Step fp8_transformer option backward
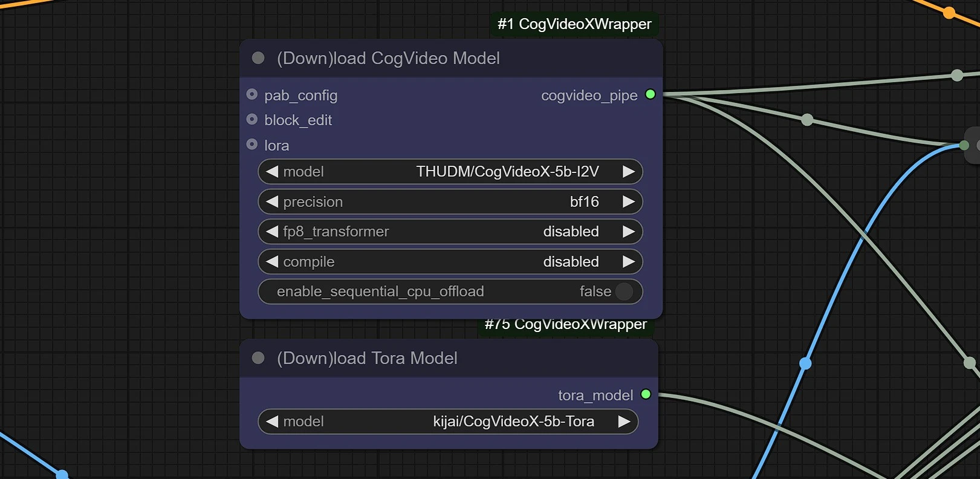980x479 pixels. (272, 232)
